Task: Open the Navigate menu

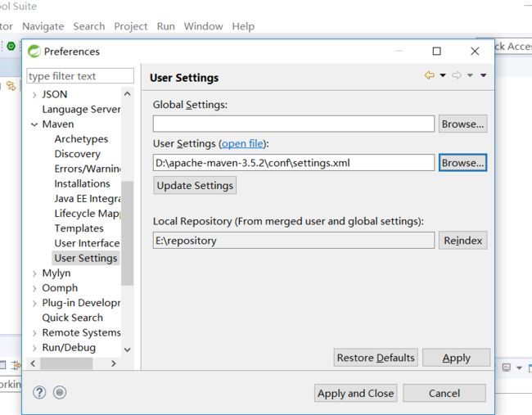Action: (43, 26)
